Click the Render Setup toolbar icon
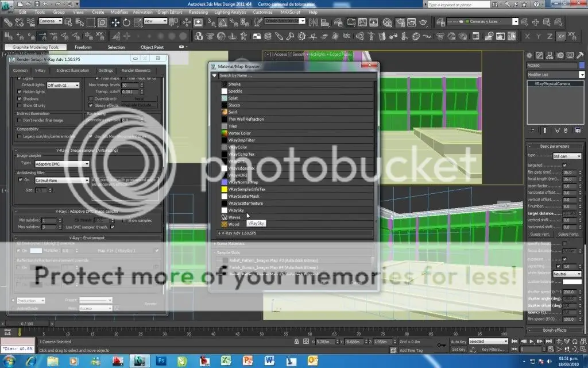588x368 pixels. coord(400,22)
